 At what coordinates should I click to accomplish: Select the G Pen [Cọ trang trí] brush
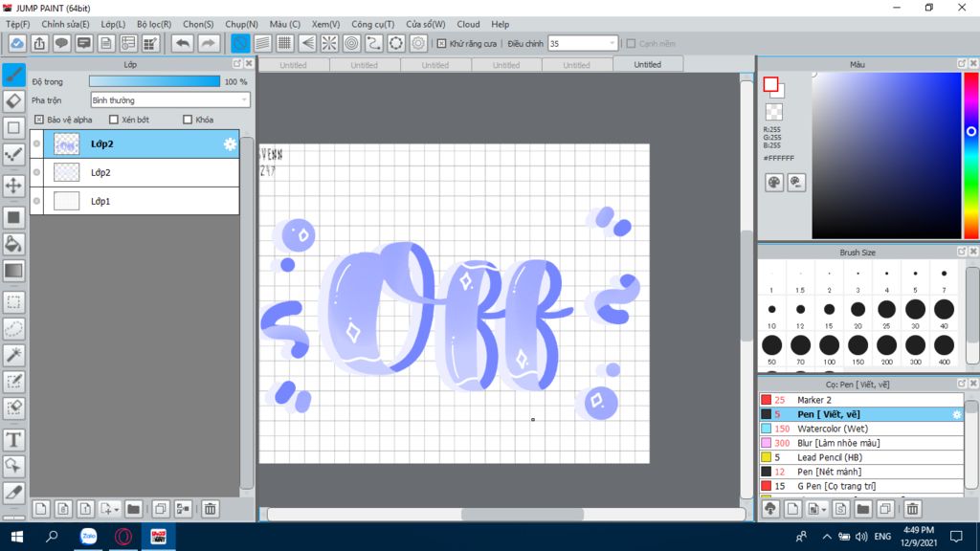861,486
